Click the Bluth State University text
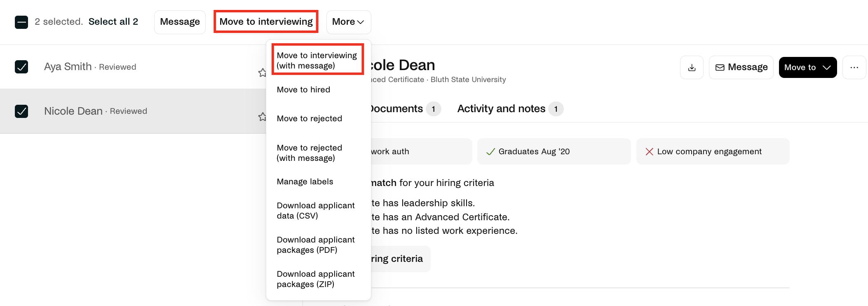The width and height of the screenshot is (868, 306). (x=468, y=80)
